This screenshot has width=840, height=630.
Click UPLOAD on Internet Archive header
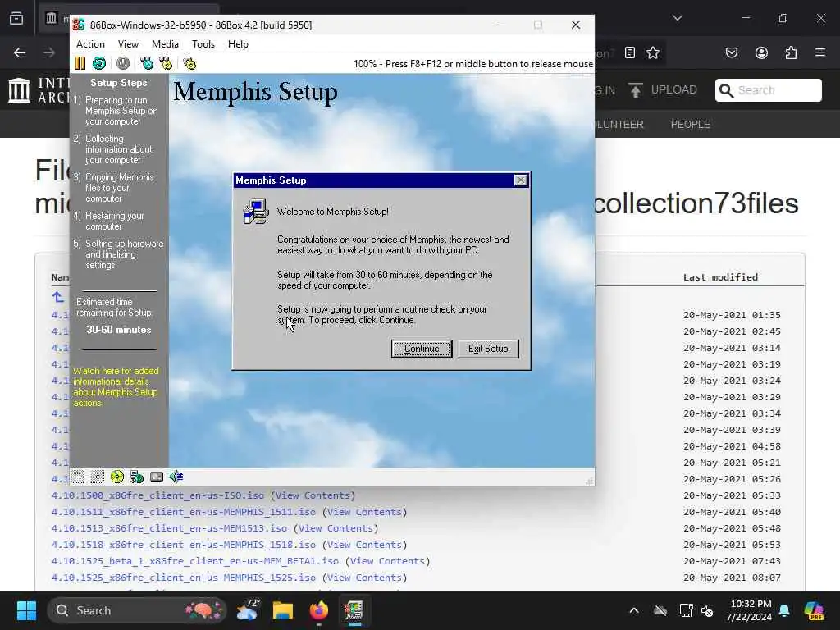[x=663, y=90]
